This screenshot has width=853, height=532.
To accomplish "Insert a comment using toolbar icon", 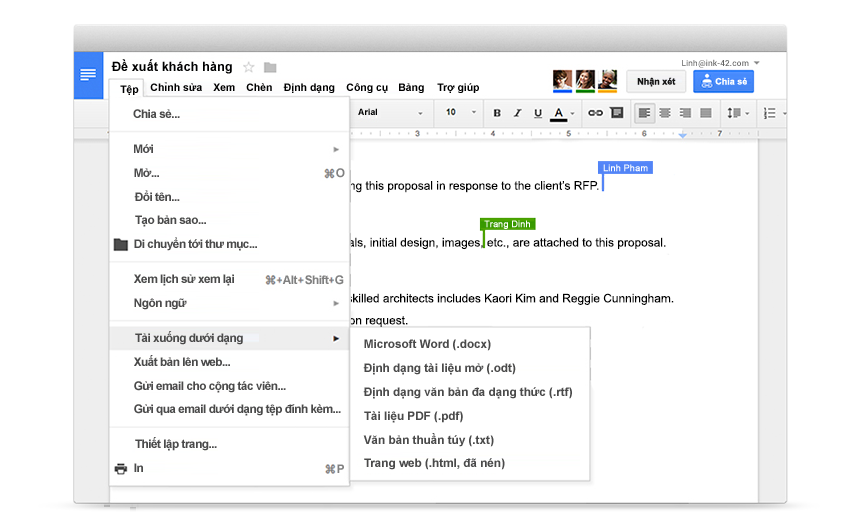I will (x=616, y=113).
